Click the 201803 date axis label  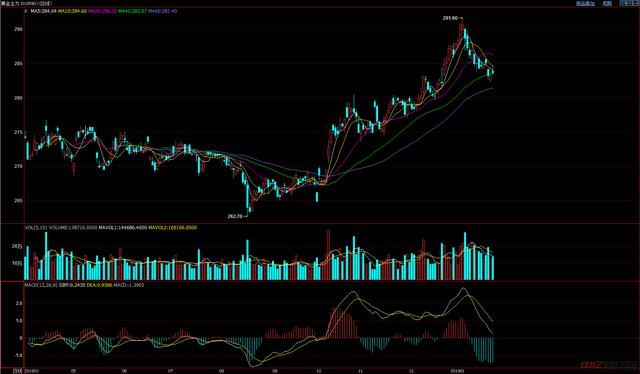tap(31, 371)
